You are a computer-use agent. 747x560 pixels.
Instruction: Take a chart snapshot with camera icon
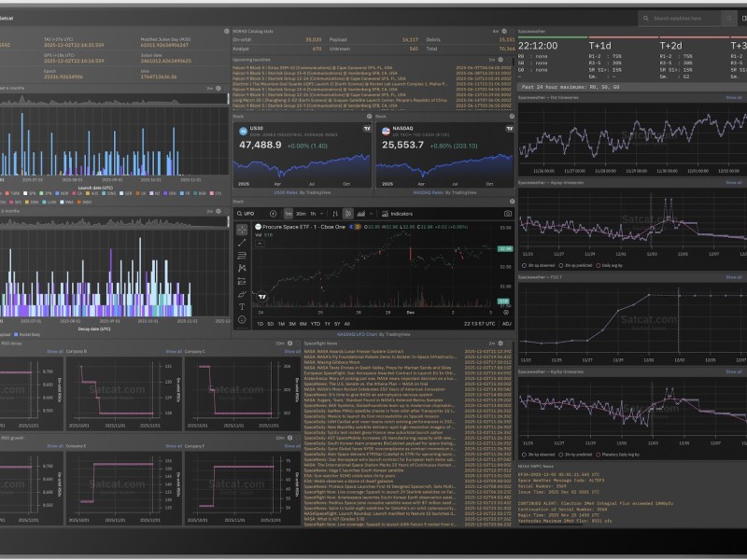tap(507, 214)
